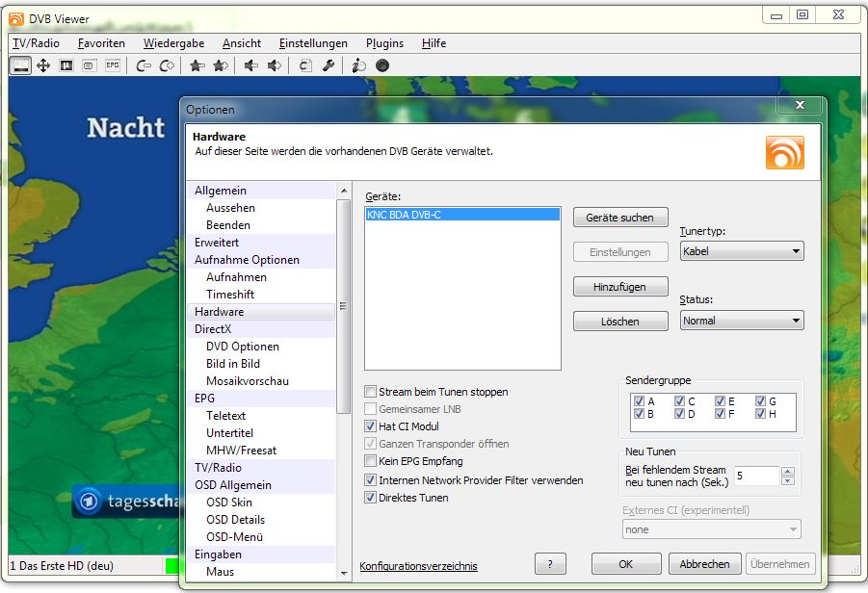Click the channel list document toolbar icon

(305, 65)
